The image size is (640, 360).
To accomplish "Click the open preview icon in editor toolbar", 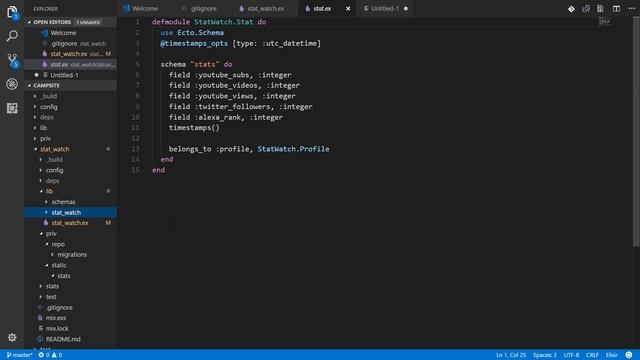I will click(x=600, y=9).
